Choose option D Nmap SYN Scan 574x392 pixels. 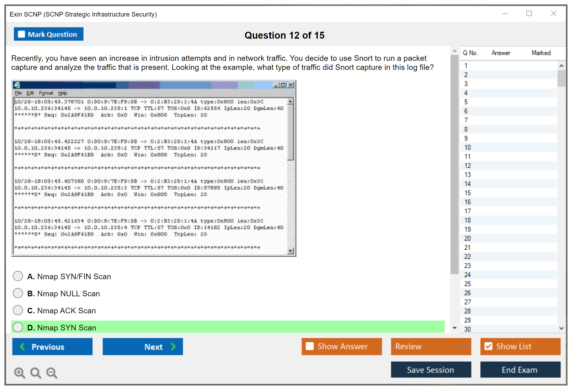click(x=18, y=327)
